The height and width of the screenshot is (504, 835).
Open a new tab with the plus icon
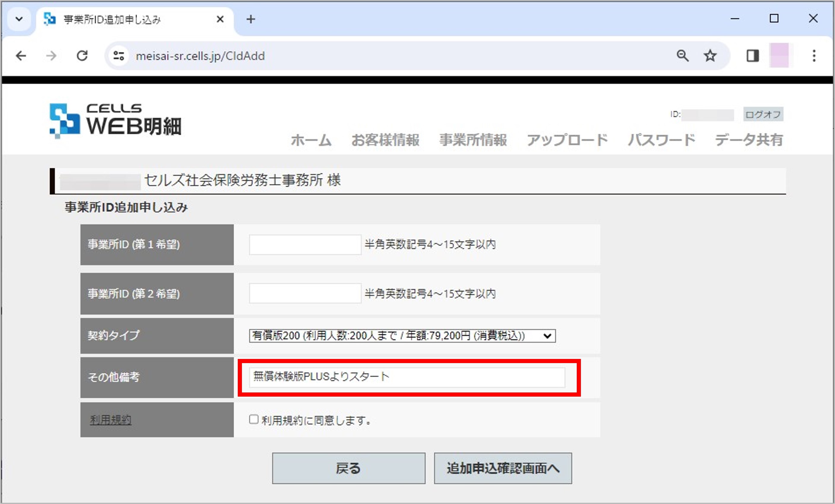click(251, 19)
